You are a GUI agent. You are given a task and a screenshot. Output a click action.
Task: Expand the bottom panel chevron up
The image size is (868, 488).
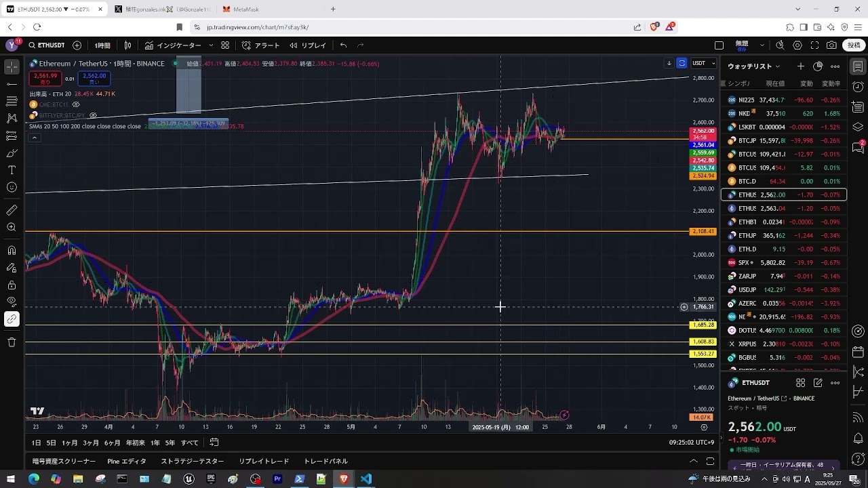coord(693,461)
